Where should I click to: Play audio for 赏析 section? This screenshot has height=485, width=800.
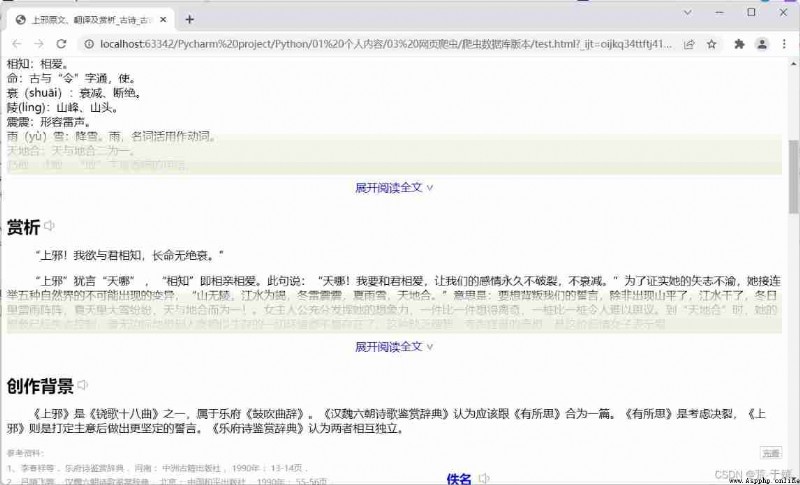49,225
